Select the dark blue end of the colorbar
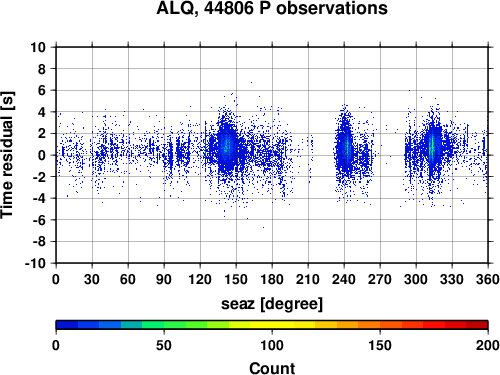 click(67, 325)
